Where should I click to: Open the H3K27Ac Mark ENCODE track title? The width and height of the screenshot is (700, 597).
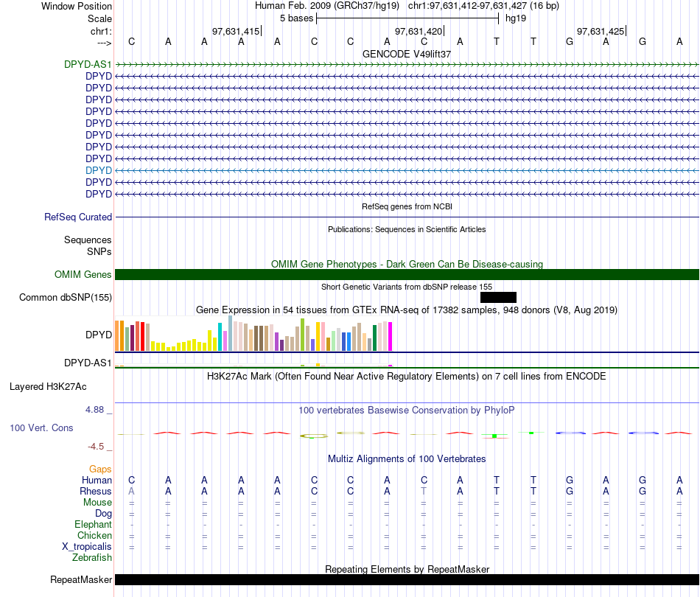407,377
